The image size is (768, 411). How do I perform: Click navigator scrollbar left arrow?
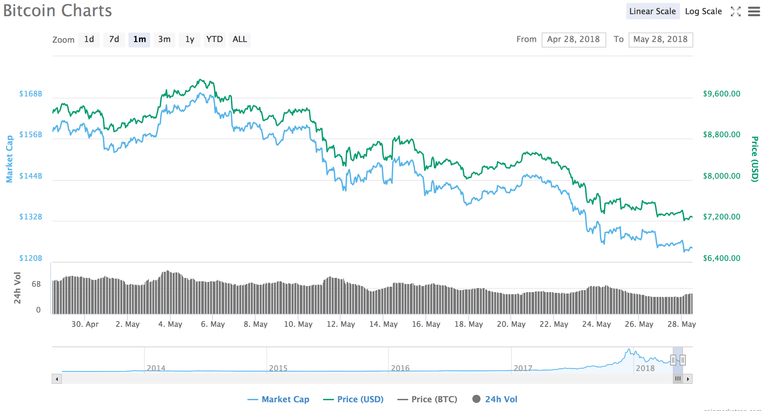(x=57, y=379)
